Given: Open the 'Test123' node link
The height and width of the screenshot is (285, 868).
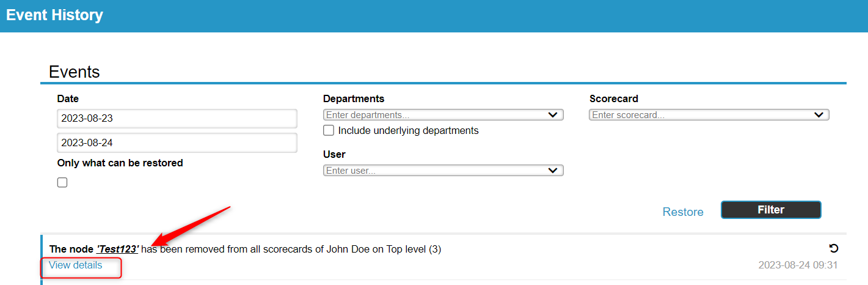Looking at the screenshot, I should pos(118,249).
